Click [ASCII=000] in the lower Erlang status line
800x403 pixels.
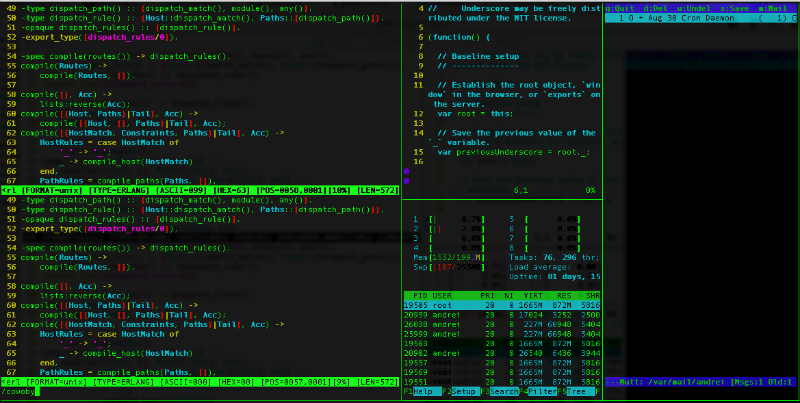[187, 382]
